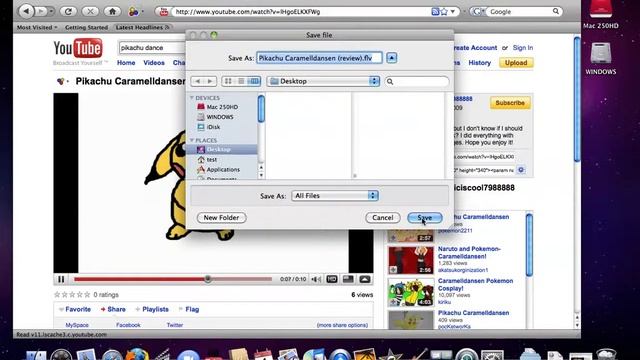640x360 pixels.
Task: Open the YouTube Home tab
Action: [x=126, y=63]
